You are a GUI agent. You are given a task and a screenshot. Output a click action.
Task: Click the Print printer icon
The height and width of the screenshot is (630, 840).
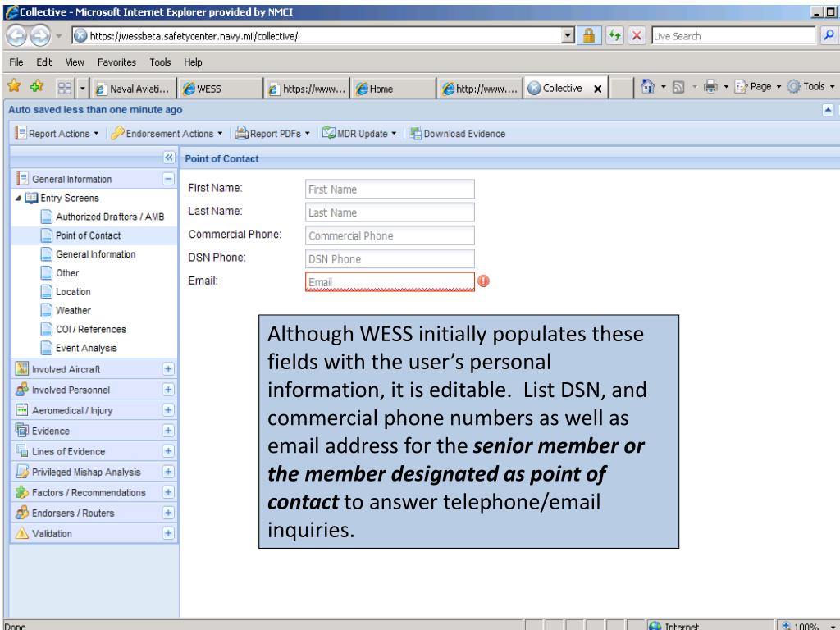click(710, 86)
